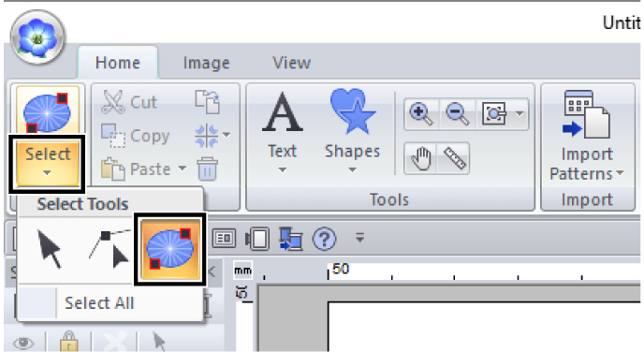Viewport: 644px width, 352px height.
Task: Click the Cut scissors button
Action: click(129, 102)
